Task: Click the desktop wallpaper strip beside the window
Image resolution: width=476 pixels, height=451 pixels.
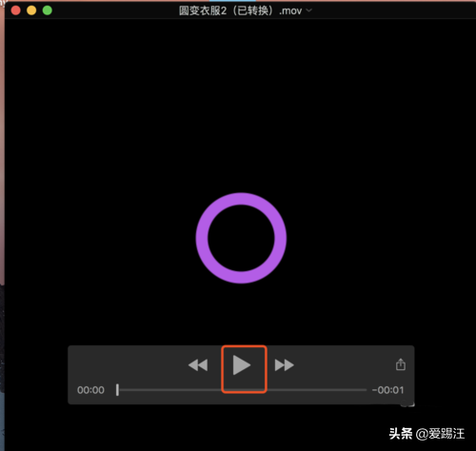Action: 2,222
